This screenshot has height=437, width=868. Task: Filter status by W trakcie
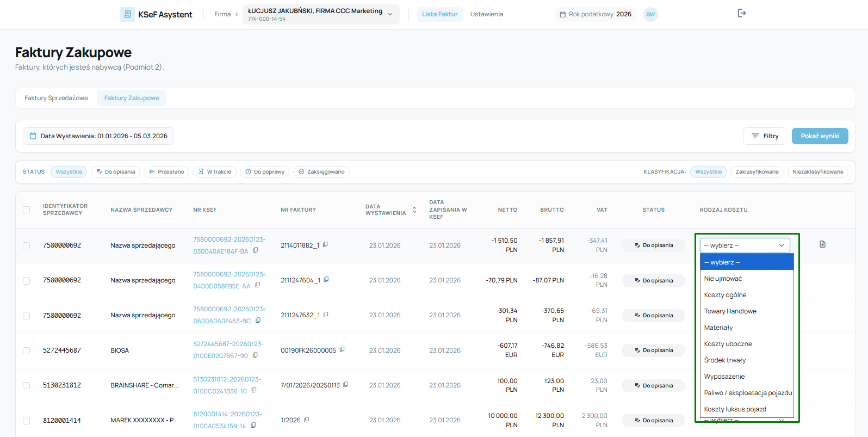pyautogui.click(x=215, y=172)
